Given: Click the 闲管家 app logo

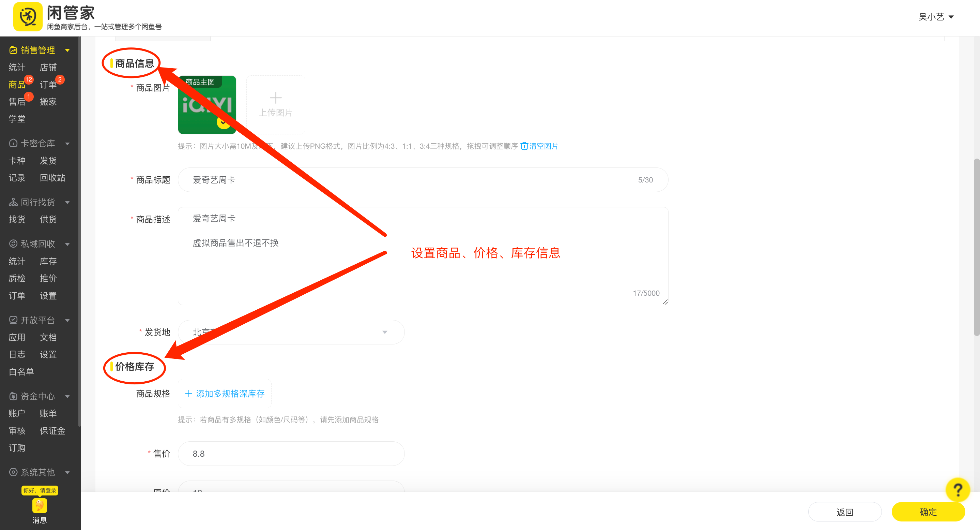Looking at the screenshot, I should click(28, 16).
